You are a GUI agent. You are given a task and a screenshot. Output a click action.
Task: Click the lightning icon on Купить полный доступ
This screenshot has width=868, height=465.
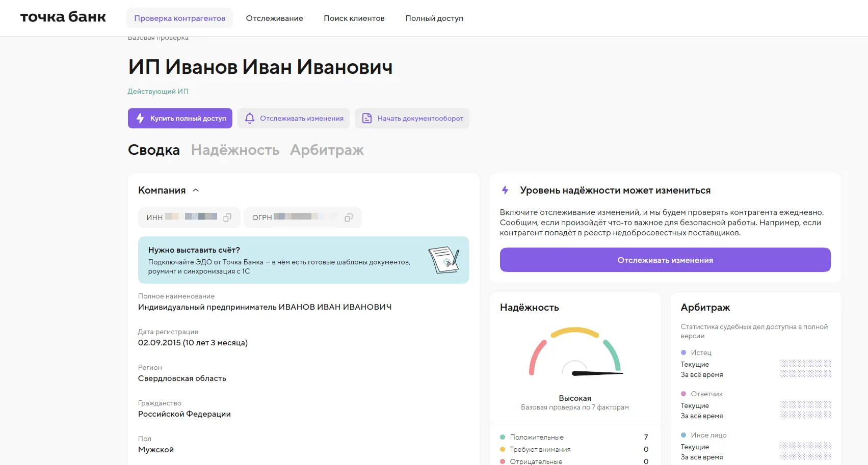[x=140, y=118]
